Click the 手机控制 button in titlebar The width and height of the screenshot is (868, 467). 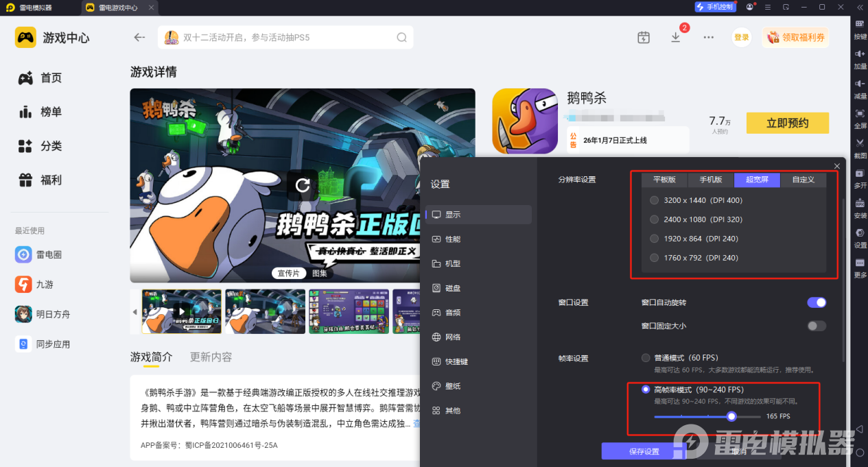716,7
